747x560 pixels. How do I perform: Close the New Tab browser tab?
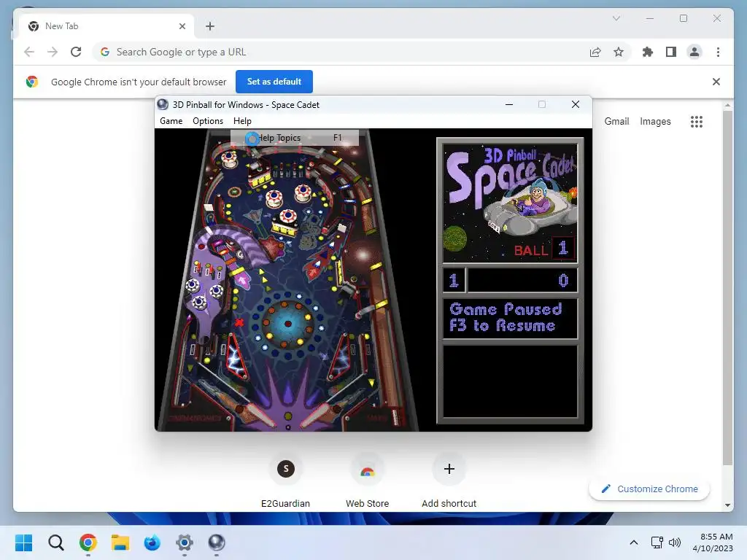(182, 26)
